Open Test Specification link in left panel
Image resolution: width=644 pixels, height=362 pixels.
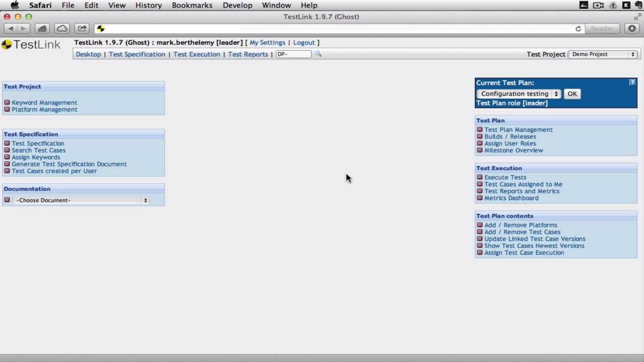(x=38, y=143)
